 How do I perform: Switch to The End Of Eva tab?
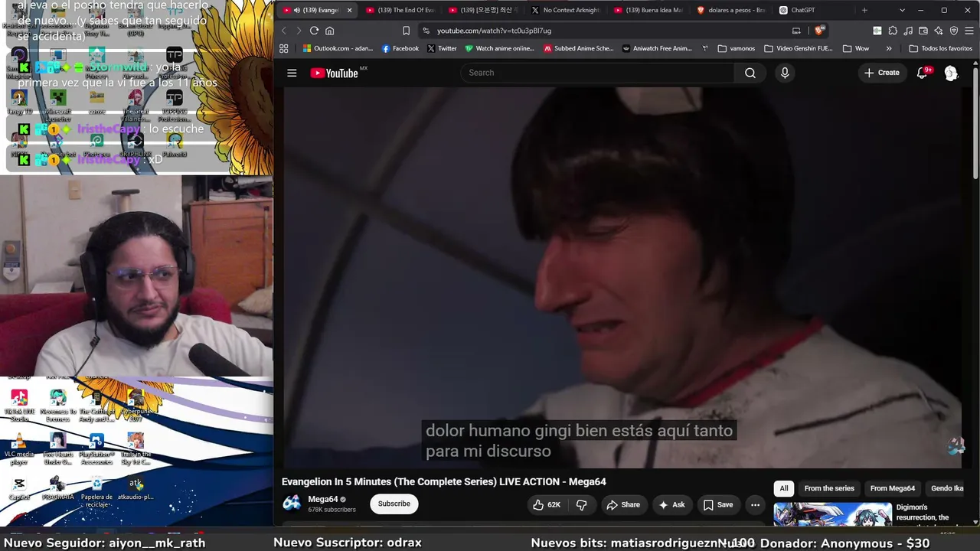(400, 10)
